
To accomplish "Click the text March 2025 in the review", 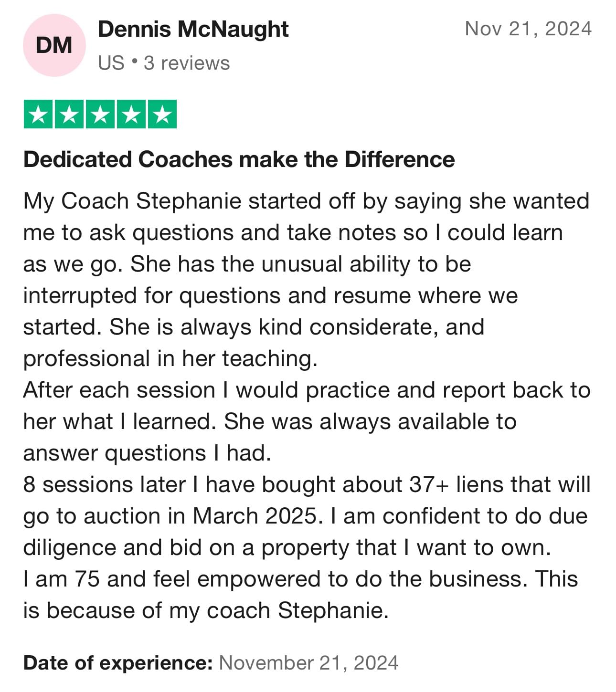I will pos(255,516).
